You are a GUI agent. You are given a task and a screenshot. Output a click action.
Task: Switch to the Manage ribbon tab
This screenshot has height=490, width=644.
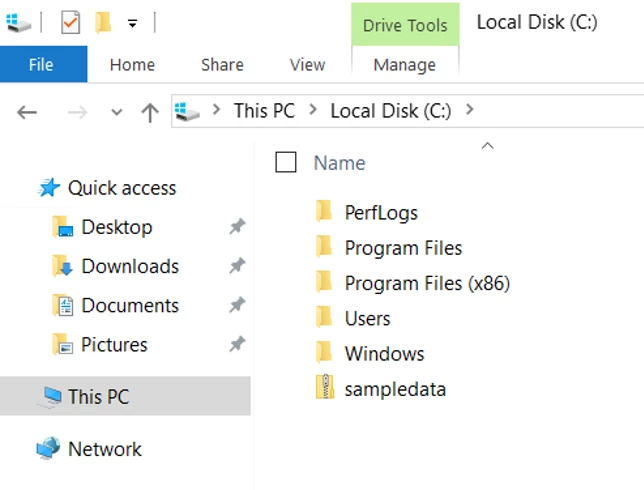(405, 65)
